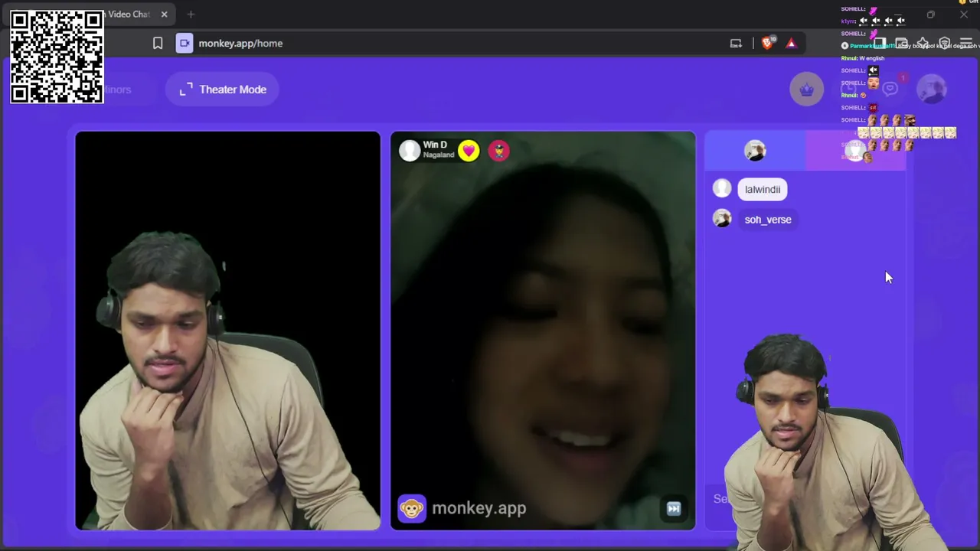This screenshot has width=980, height=551.
Task: Report the stranger using the police badge icon
Action: click(498, 151)
